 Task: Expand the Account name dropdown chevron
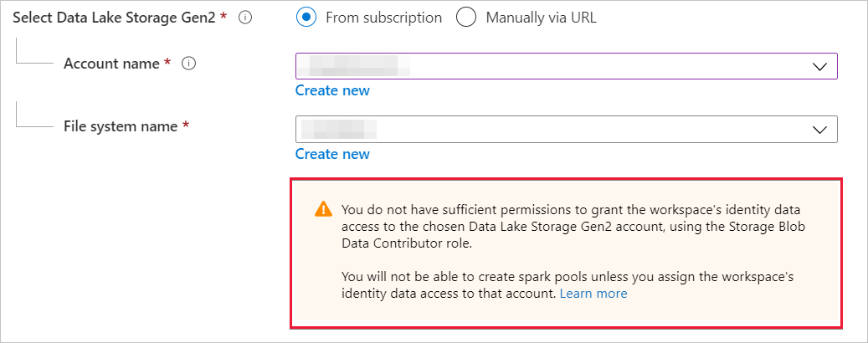[x=820, y=66]
